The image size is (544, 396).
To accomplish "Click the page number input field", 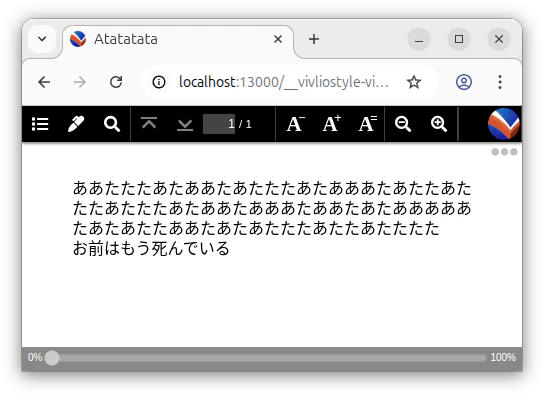I will (219, 124).
